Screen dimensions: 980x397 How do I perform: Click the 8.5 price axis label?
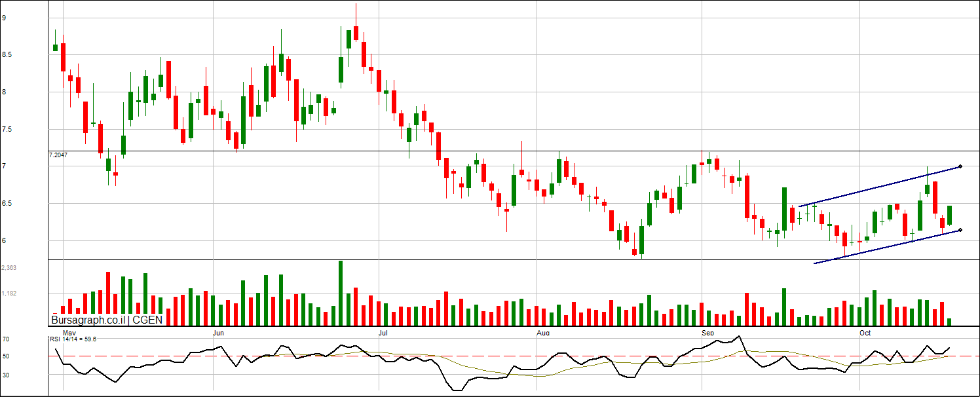(7, 55)
